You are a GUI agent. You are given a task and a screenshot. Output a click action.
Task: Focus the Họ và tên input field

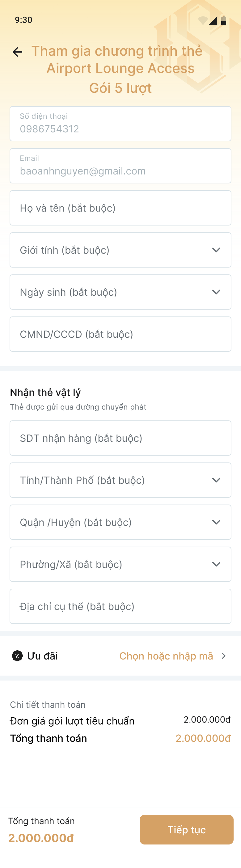pyautogui.click(x=120, y=208)
